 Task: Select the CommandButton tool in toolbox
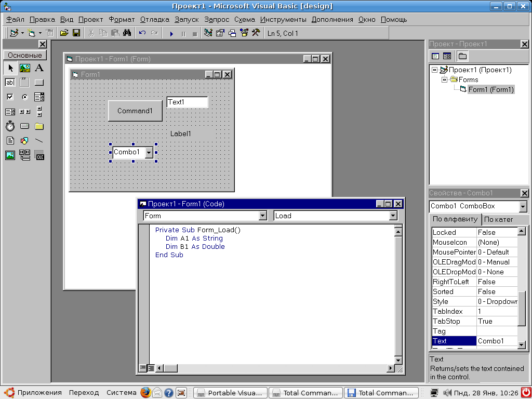[x=39, y=83]
